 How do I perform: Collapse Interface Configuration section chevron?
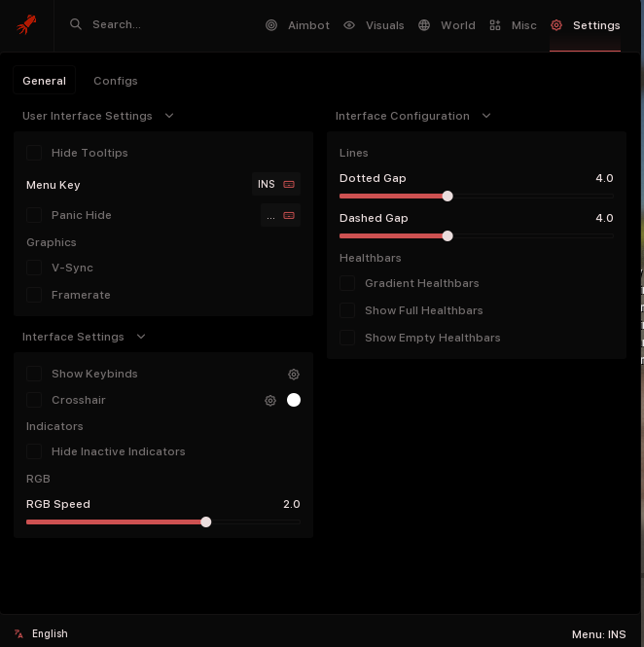pos(486,116)
